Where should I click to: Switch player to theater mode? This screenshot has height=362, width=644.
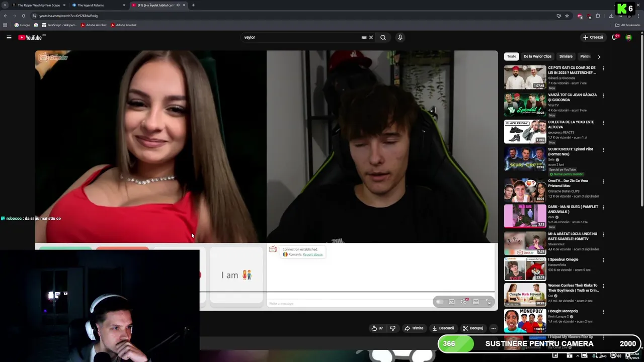point(476,302)
